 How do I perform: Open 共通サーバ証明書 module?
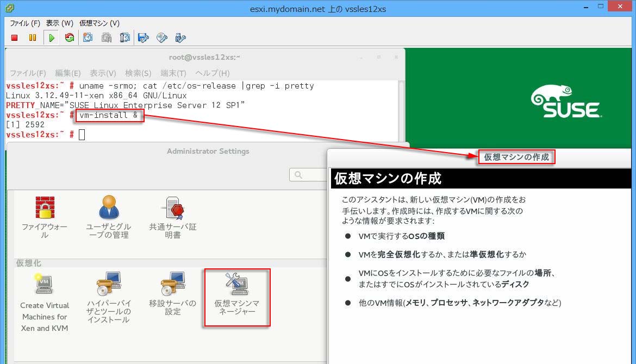coord(173,218)
